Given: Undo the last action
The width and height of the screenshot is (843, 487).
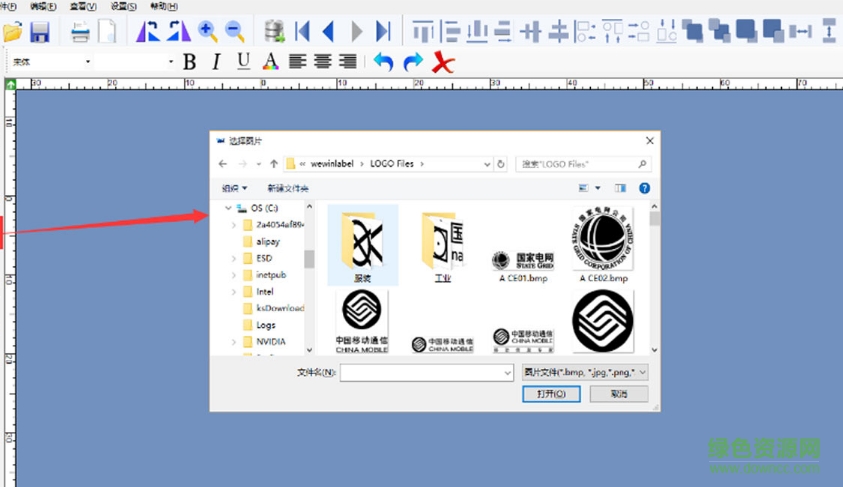Looking at the screenshot, I should (x=383, y=61).
